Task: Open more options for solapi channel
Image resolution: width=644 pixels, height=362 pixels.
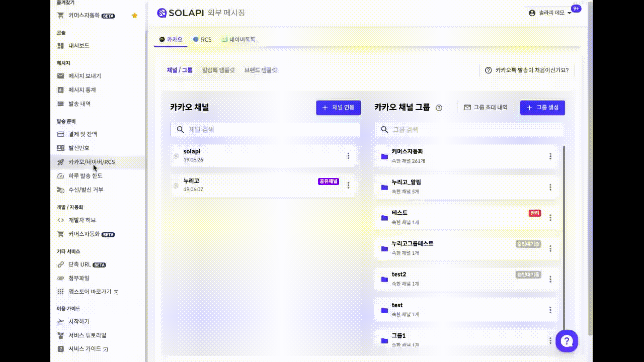Action: tap(348, 156)
